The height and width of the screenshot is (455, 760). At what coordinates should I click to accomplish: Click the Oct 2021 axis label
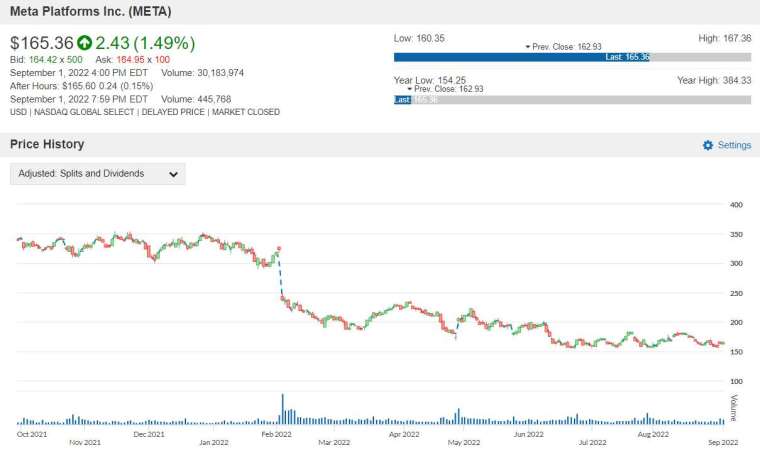pyautogui.click(x=32, y=434)
